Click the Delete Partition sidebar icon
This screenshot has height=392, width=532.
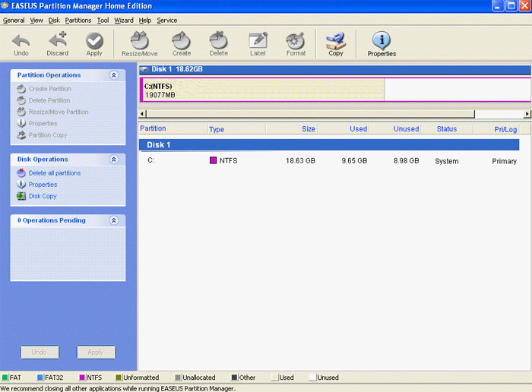[21, 100]
